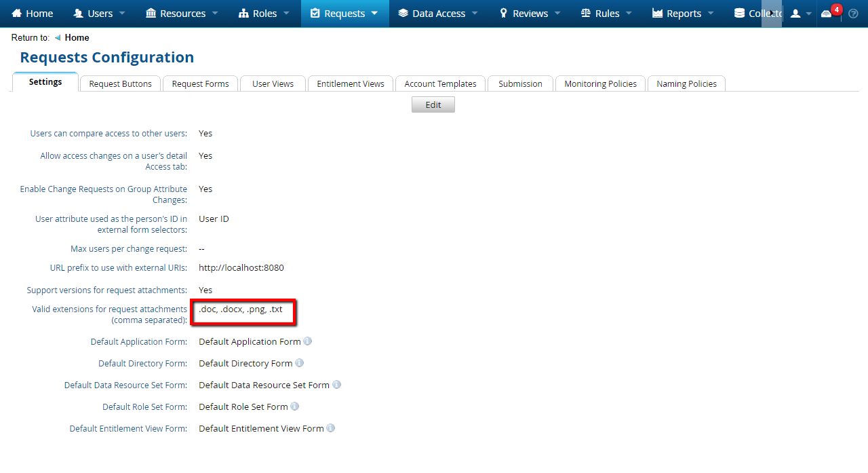This screenshot has height=473, width=868.
Task: Click the Collectors database icon
Action: (738, 13)
